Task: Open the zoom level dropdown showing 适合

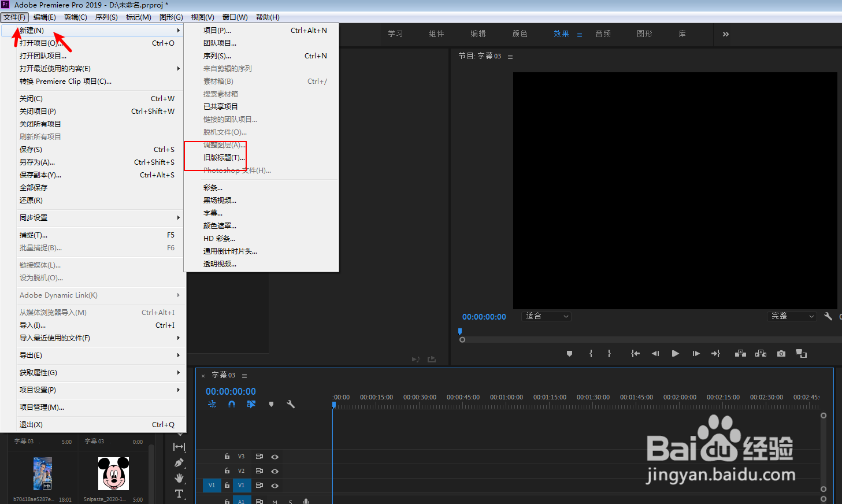Action: click(x=546, y=316)
